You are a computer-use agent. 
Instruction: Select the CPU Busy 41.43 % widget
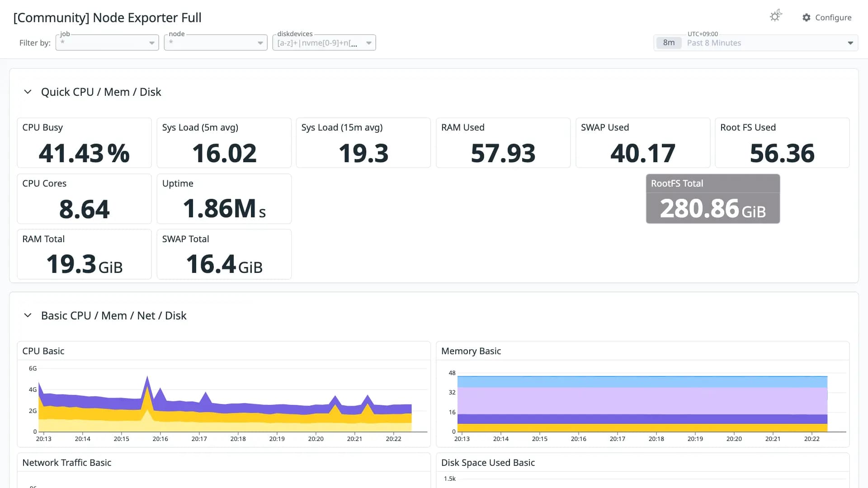[x=84, y=143]
